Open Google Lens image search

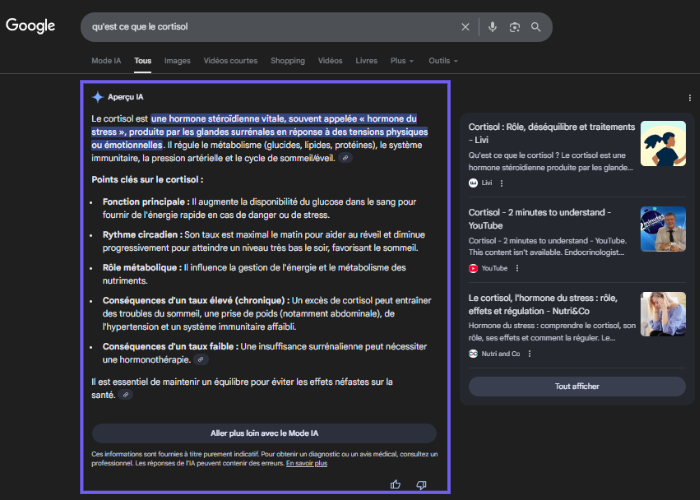click(x=514, y=27)
